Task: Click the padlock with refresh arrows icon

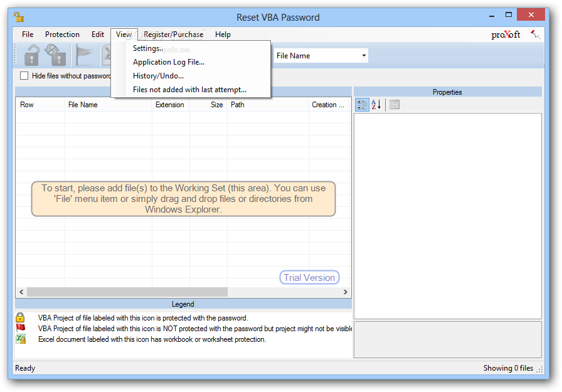Action: 56,55
